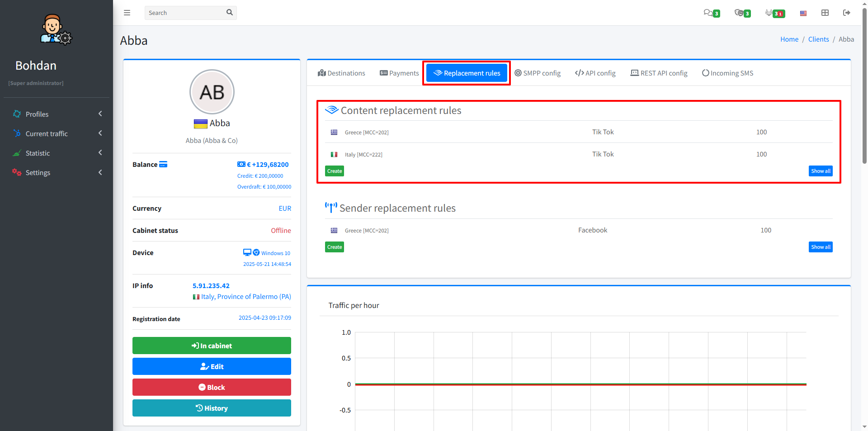Create a new content replacement rule
Screen dimensions: 868x431
[335, 171]
